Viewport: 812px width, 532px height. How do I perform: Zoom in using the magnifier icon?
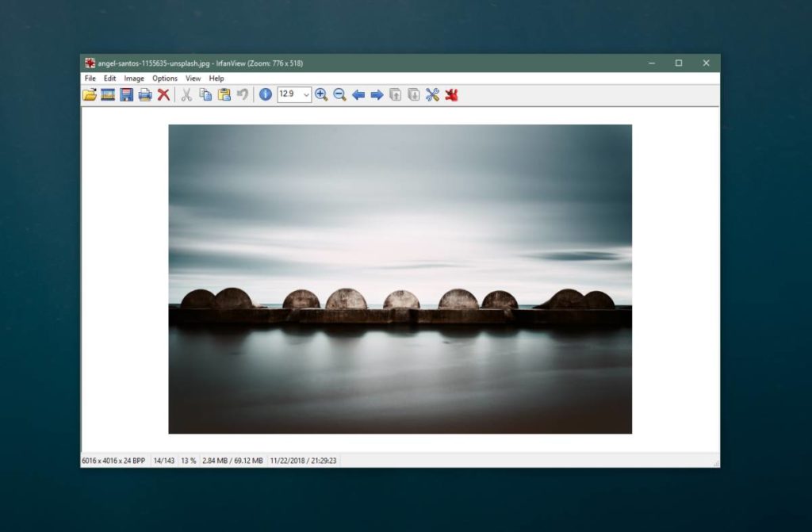click(x=320, y=94)
